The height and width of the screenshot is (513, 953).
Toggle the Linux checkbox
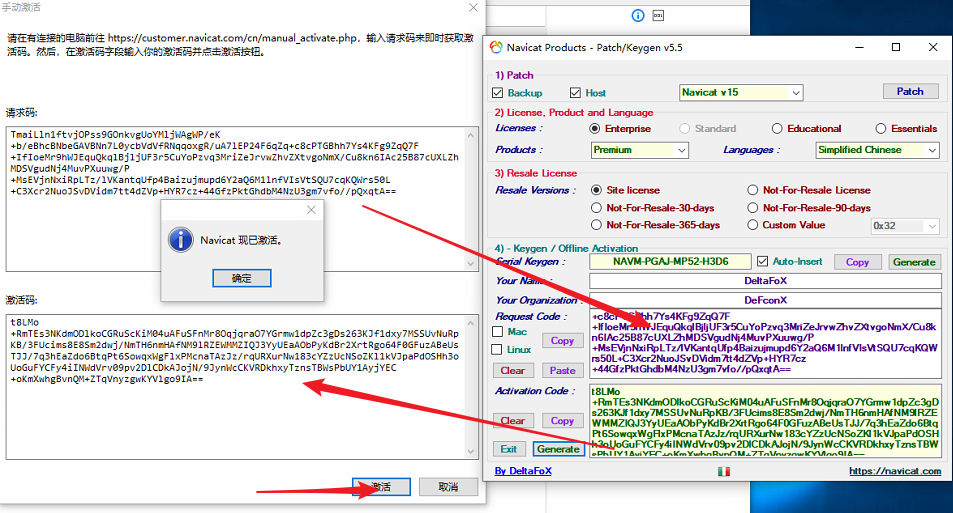(x=497, y=349)
